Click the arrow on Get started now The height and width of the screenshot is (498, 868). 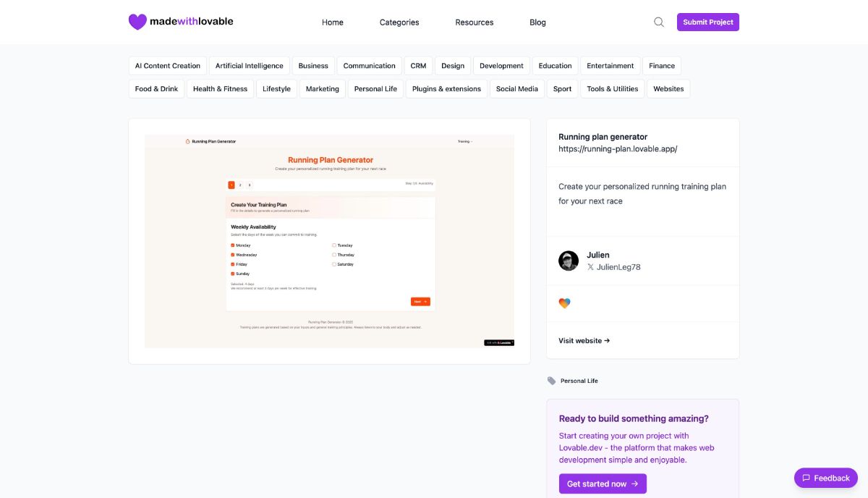pos(635,484)
